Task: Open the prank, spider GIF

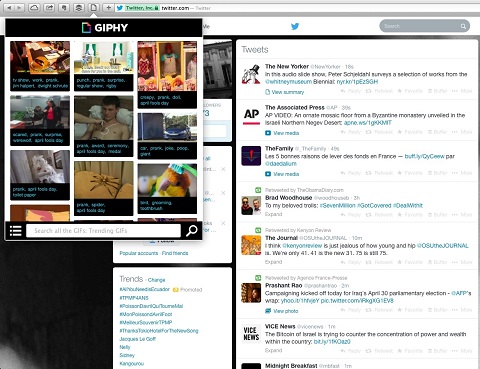Action: [104, 188]
